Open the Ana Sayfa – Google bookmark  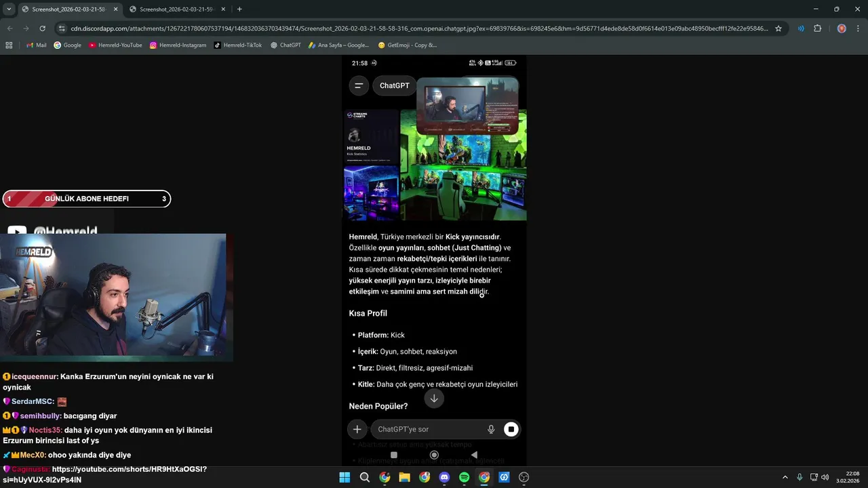pos(338,45)
